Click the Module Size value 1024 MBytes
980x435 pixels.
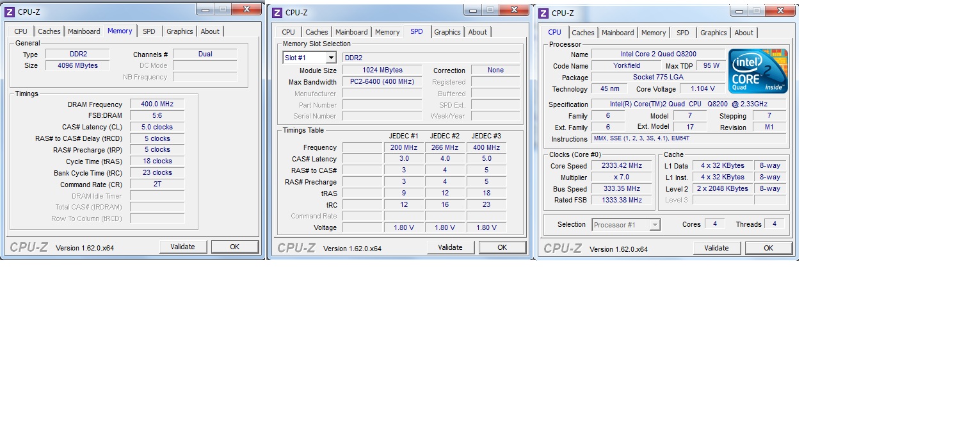[382, 70]
